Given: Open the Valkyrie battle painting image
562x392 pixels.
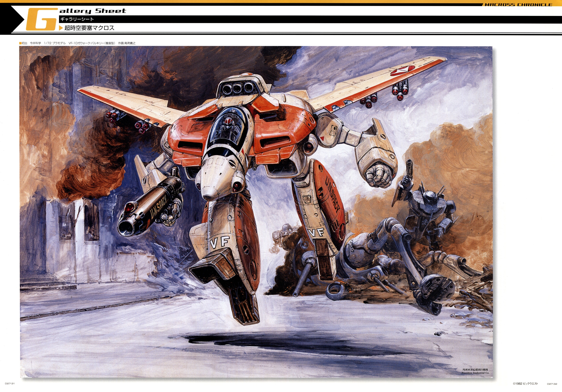Looking at the screenshot, I should coord(256,212).
